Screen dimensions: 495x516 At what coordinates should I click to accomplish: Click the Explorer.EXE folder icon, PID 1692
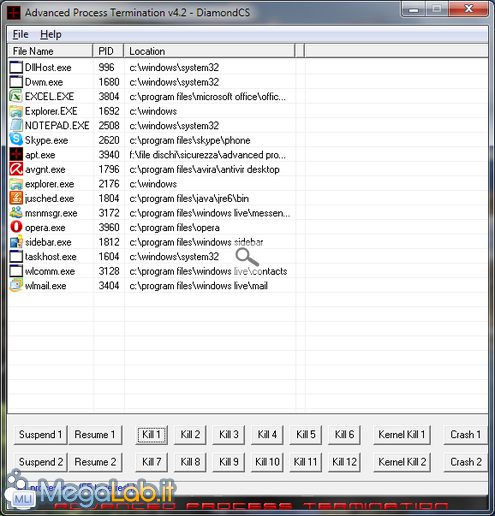(x=16, y=111)
